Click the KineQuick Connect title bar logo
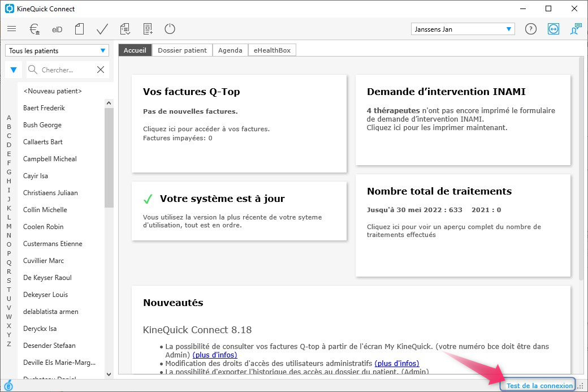Screen dimensions: 588x392 point(9,8)
